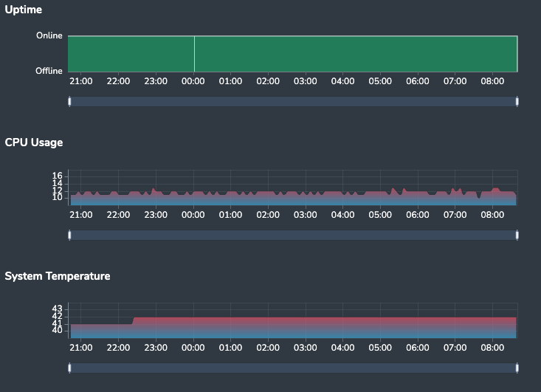Click the 23:00 label under System Temperature chart
The width and height of the screenshot is (541, 392).
[156, 348]
